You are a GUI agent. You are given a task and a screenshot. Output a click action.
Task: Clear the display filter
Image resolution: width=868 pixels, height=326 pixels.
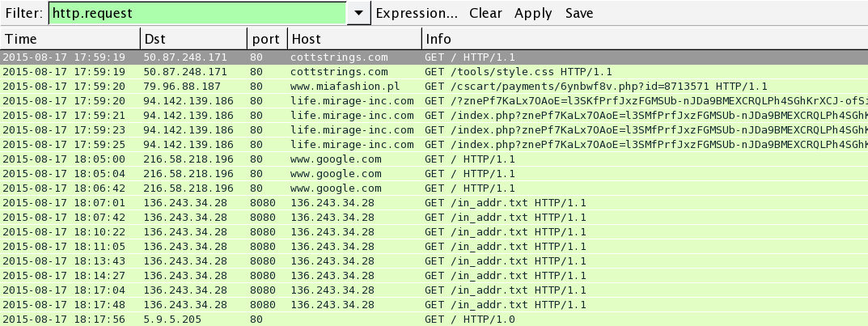click(485, 13)
